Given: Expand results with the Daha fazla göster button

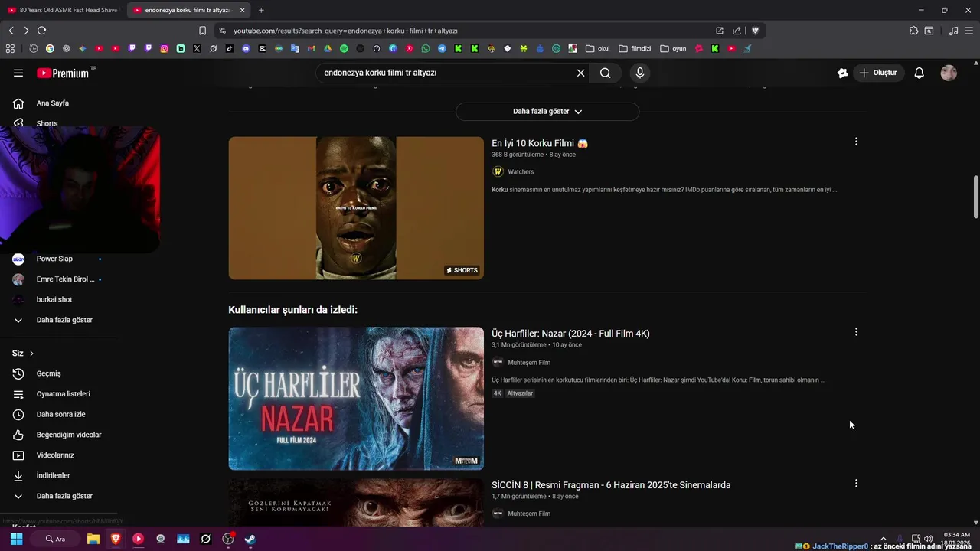Looking at the screenshot, I should pos(547,112).
